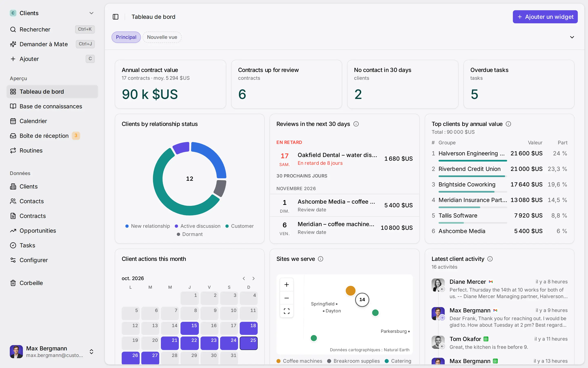Select October 25 in calendar
The image size is (588, 368).
click(x=248, y=343)
